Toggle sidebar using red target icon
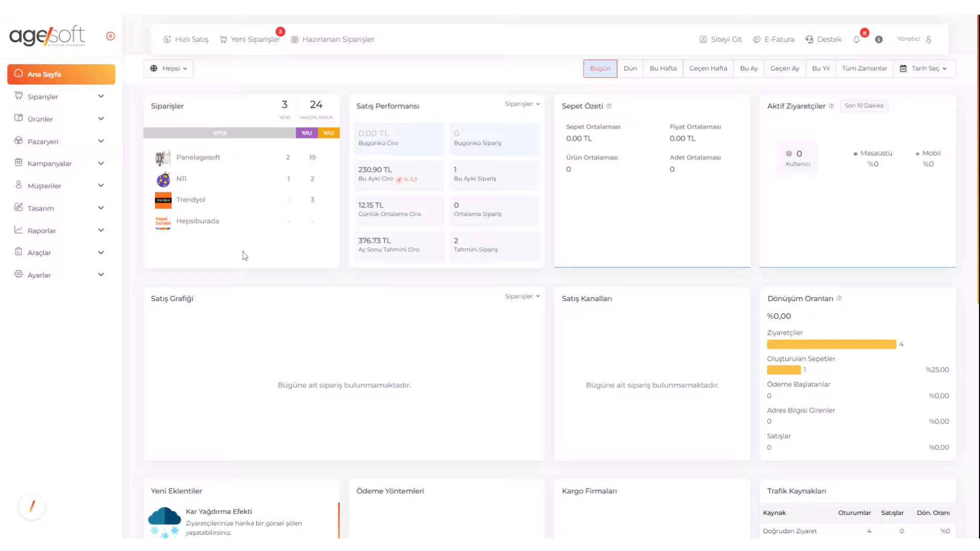Image resolution: width=980 pixels, height=551 pixels. [110, 36]
